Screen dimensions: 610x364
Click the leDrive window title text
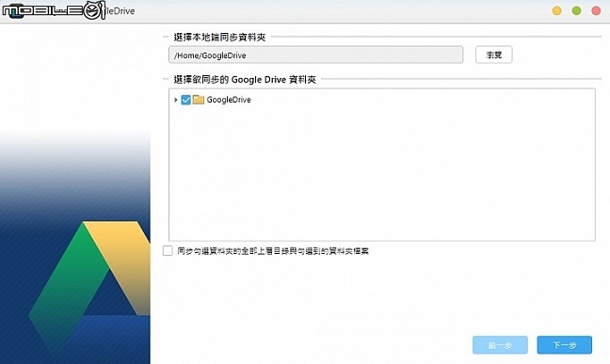coord(120,11)
